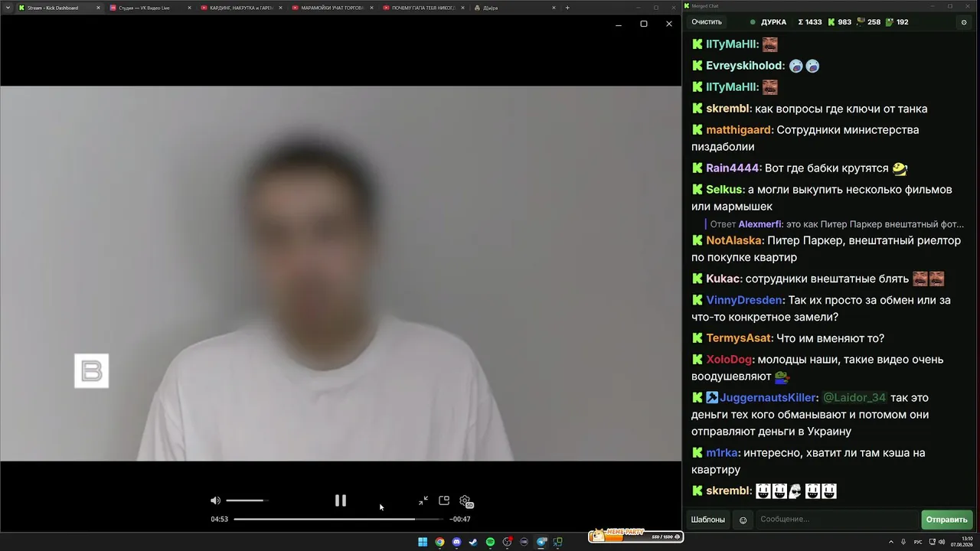Open picture-in-picture mode
The height and width of the screenshot is (551, 980).
coord(444,500)
